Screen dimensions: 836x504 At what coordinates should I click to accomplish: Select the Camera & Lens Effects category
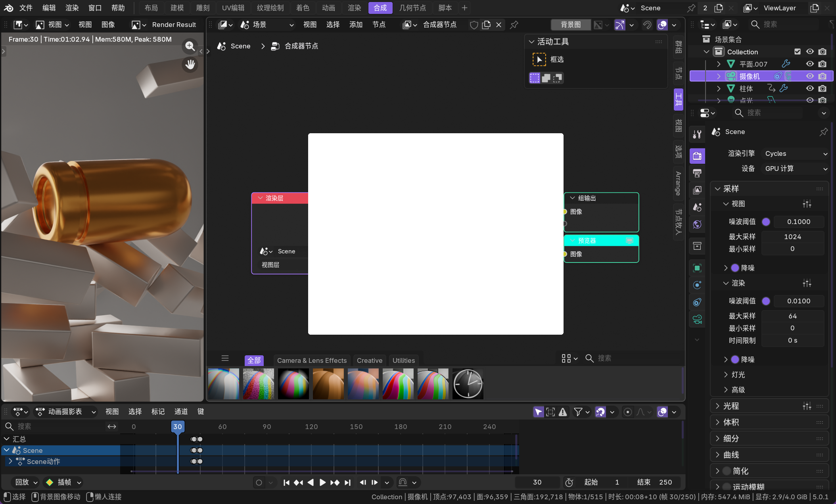[312, 360]
